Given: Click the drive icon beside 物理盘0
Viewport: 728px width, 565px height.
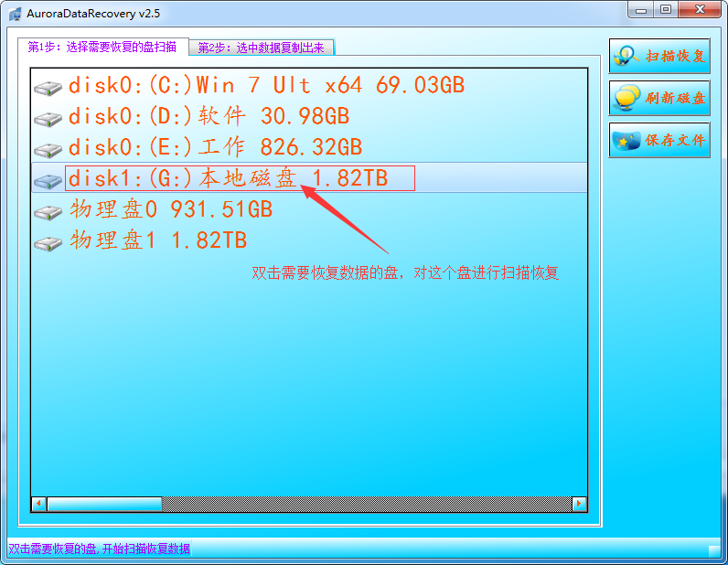Looking at the screenshot, I should point(48,212).
